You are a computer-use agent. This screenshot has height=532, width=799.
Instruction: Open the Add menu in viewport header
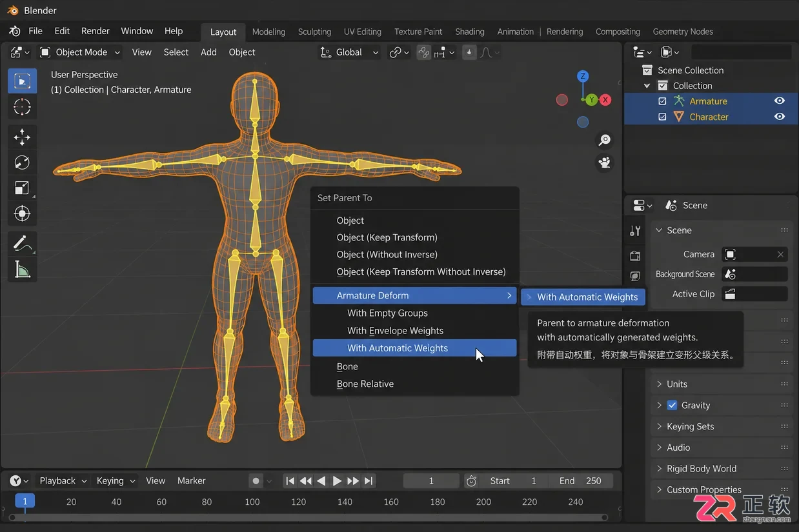click(x=208, y=52)
